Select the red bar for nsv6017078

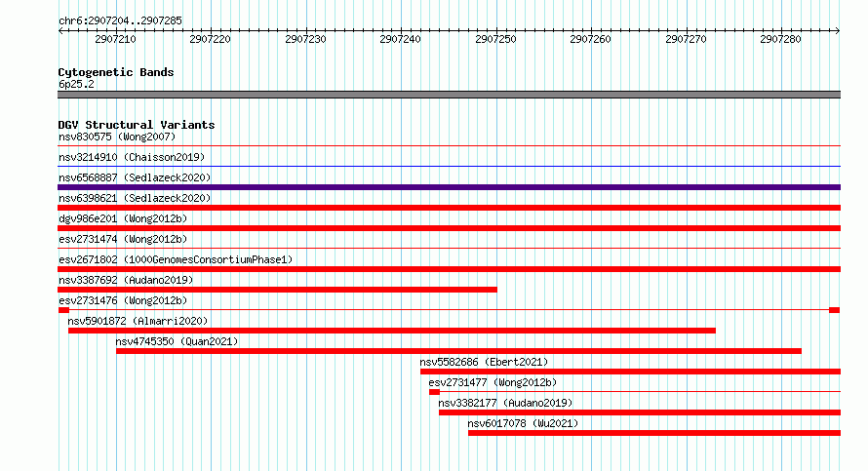(x=654, y=433)
